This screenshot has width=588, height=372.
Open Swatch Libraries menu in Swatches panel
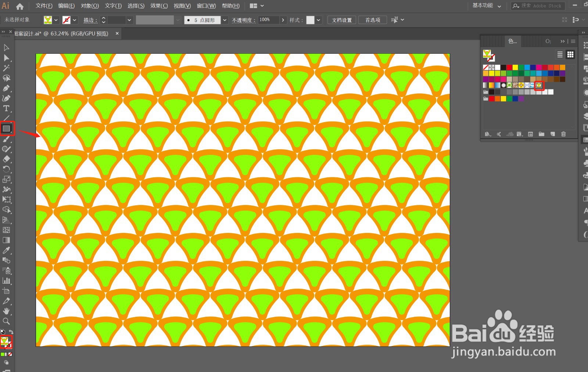coord(488,134)
